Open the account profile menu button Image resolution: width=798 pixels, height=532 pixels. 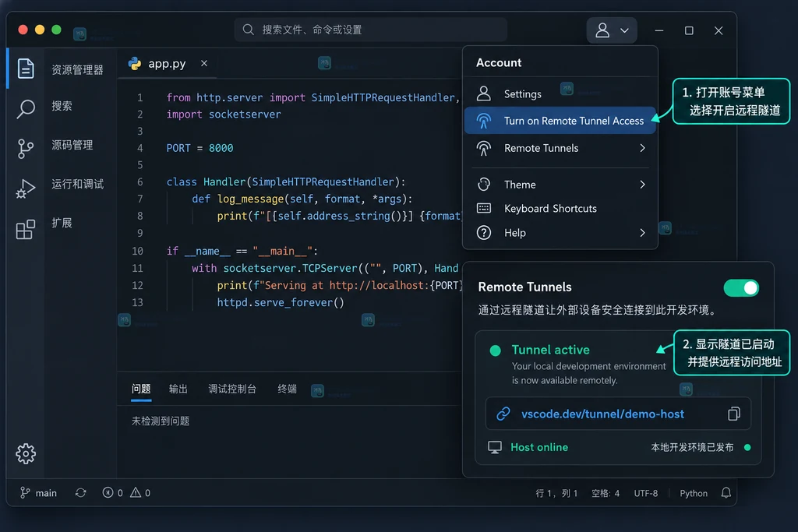click(x=611, y=30)
